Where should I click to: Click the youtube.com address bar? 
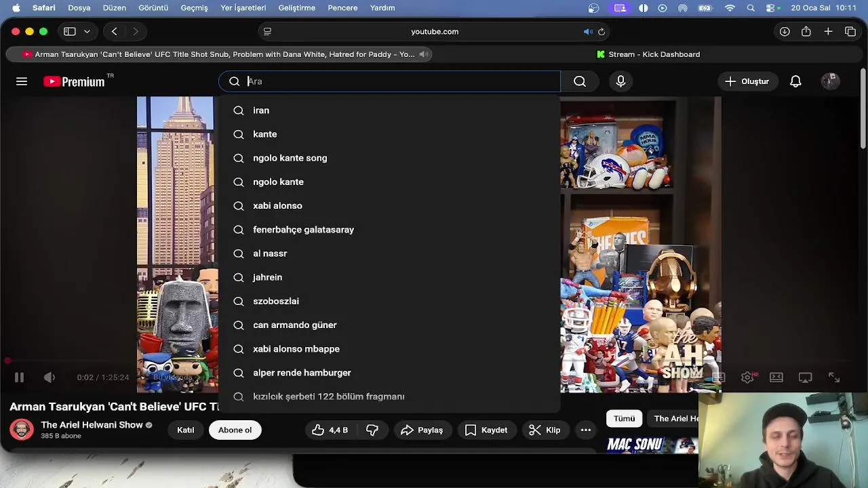point(434,31)
